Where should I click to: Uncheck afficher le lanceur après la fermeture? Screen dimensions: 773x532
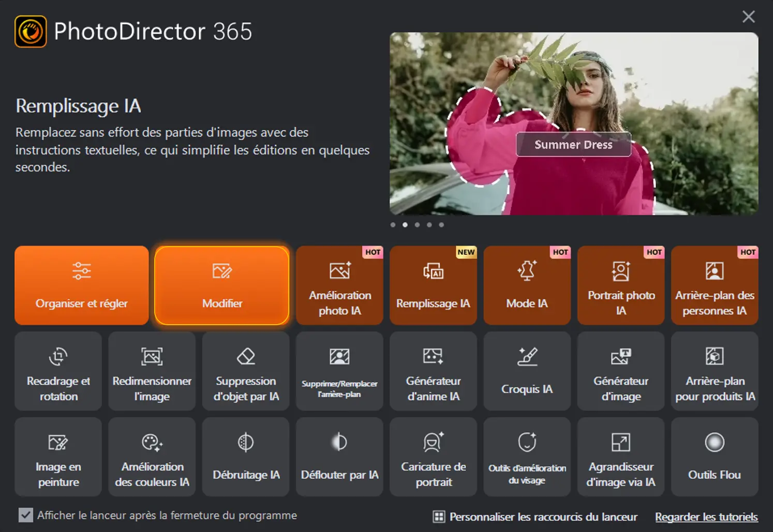[x=25, y=515]
